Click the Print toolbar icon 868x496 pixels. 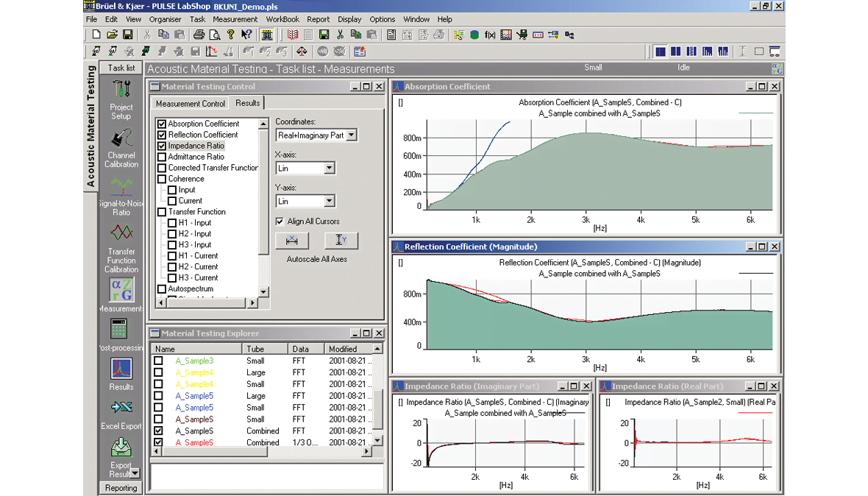(199, 35)
